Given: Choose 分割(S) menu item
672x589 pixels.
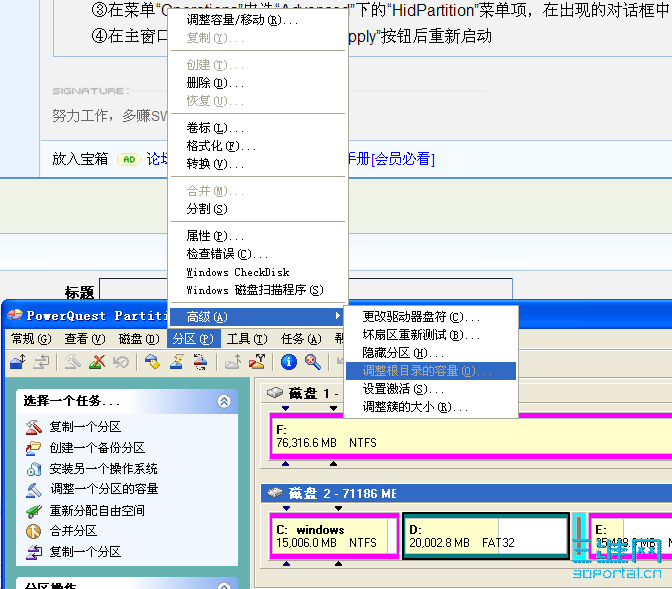Looking at the screenshot, I should coord(258,209).
